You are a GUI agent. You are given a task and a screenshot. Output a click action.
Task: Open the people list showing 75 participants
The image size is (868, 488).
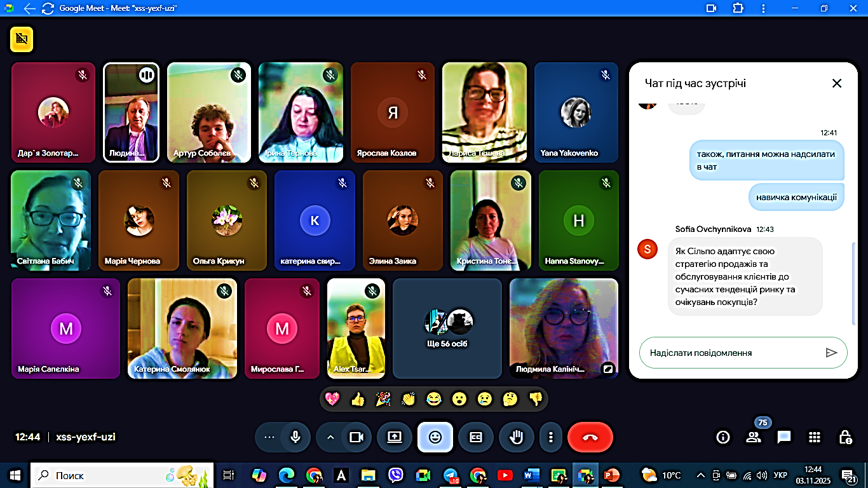pyautogui.click(x=754, y=437)
